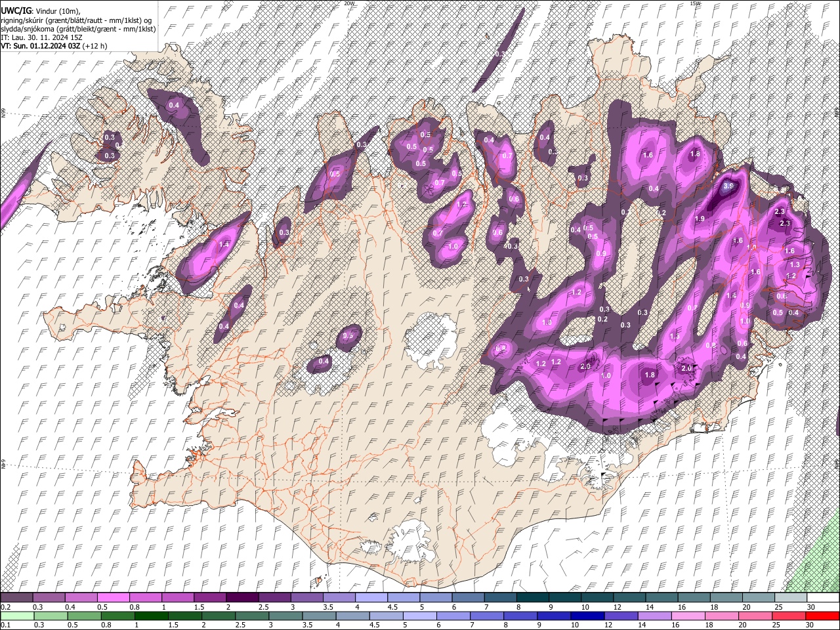Click the '3.9' precipitation value on the map

[x=728, y=186]
